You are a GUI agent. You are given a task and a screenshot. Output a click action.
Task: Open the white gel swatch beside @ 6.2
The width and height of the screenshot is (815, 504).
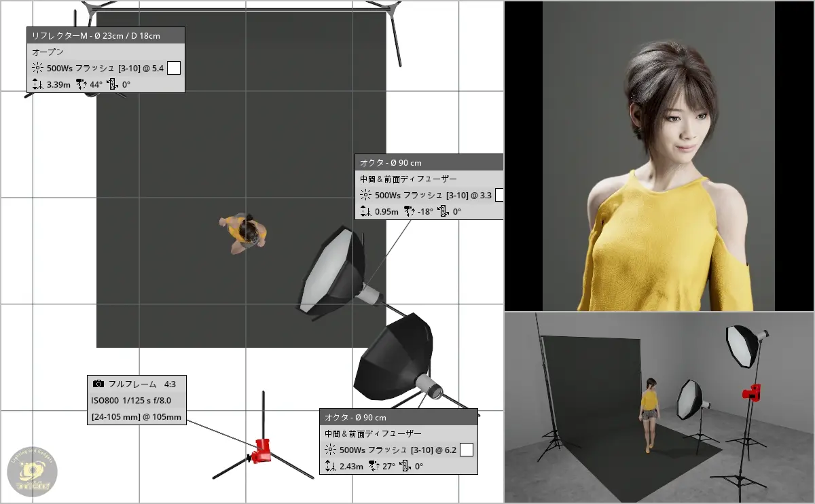(x=467, y=450)
